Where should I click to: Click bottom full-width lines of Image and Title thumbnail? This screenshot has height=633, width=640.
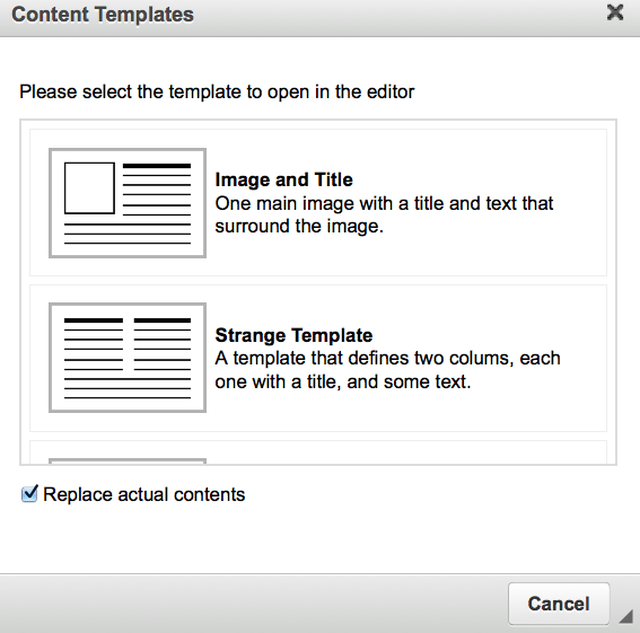127,234
